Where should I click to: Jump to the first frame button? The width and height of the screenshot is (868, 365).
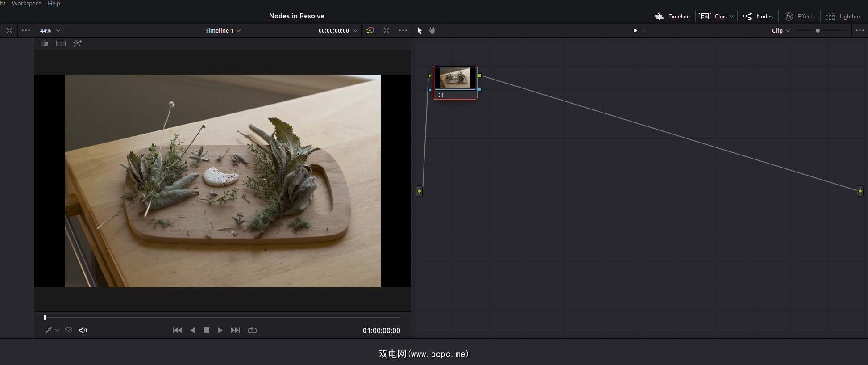click(x=177, y=330)
